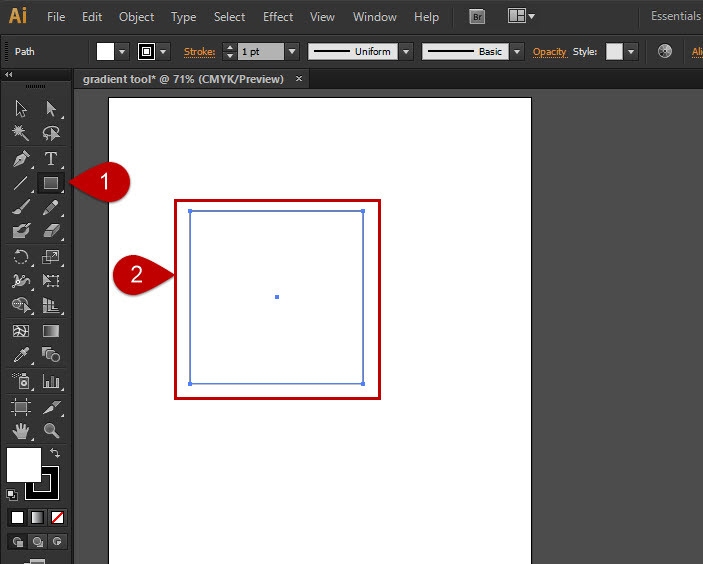Image resolution: width=703 pixels, height=564 pixels.
Task: Open the Effect menu
Action: pos(278,17)
